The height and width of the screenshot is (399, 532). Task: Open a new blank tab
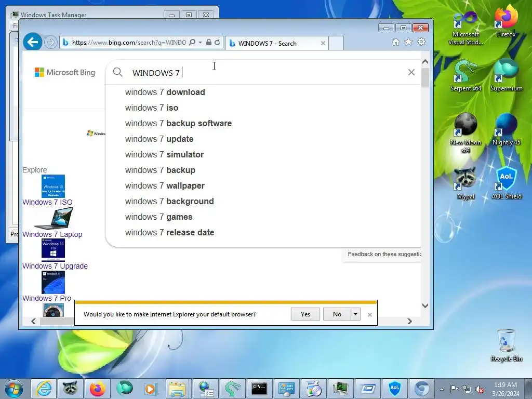click(x=336, y=44)
